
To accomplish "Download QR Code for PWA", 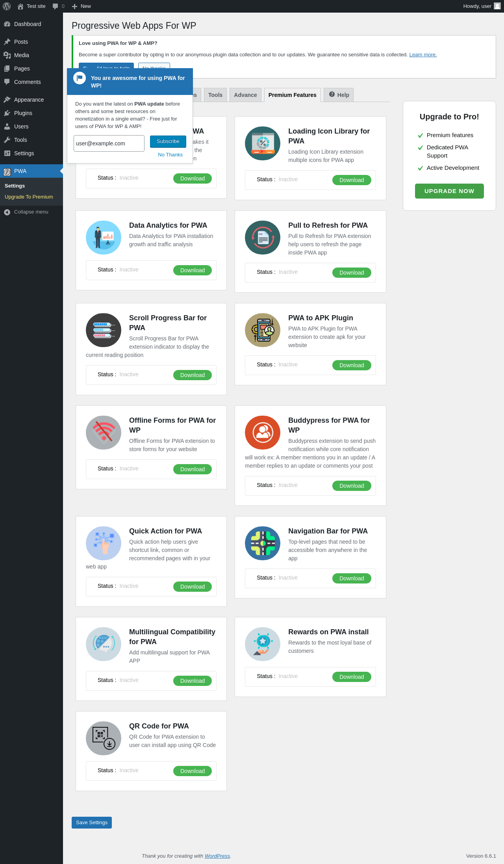I will point(193,771).
